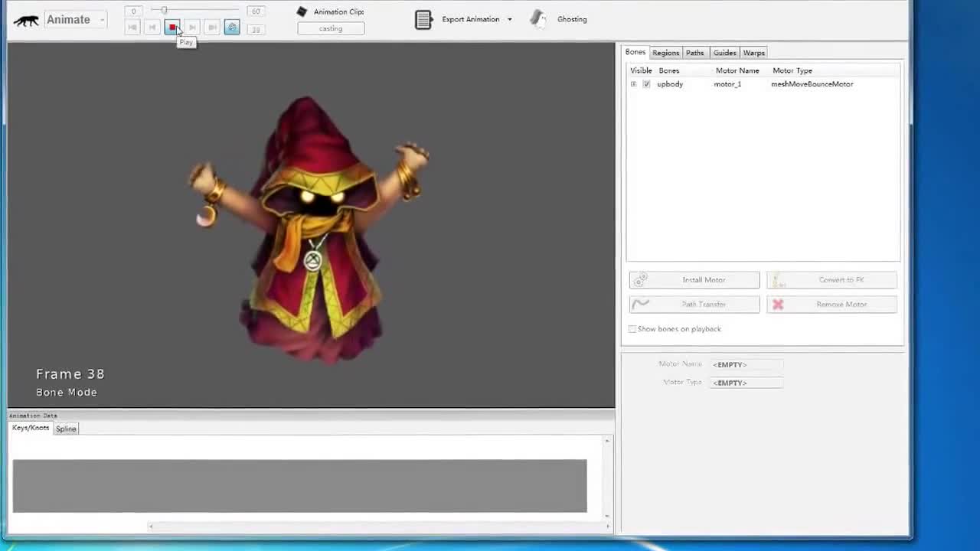Switch to the Bones tab
The image size is (980, 551).
pyautogui.click(x=635, y=52)
